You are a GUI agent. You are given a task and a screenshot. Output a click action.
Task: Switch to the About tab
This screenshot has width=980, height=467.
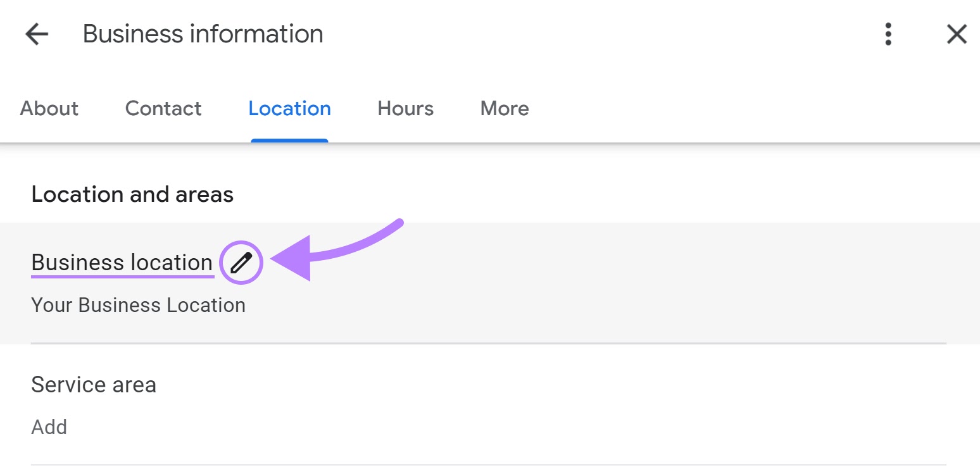point(49,108)
